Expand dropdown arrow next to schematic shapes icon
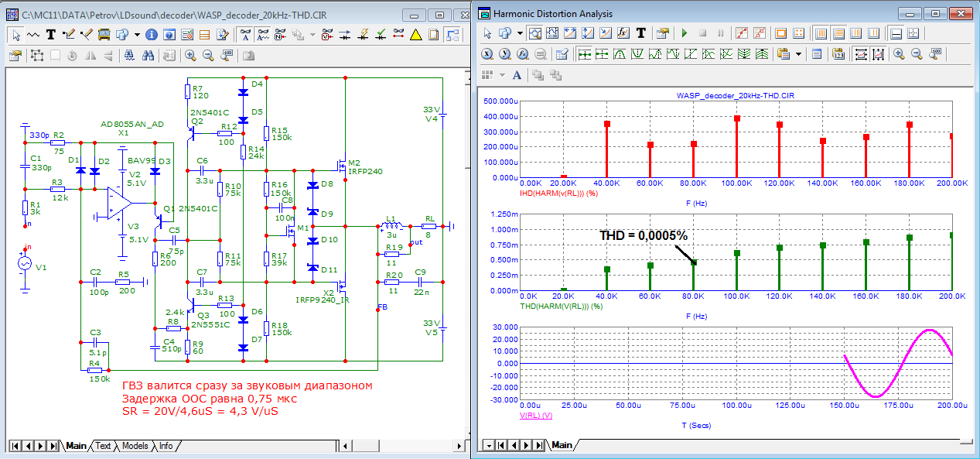The image size is (980, 459). pos(137,34)
